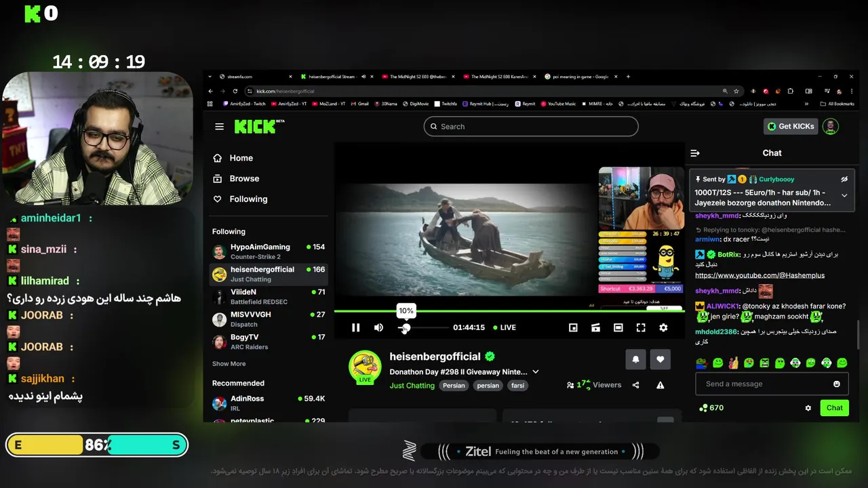Reload the page in the browser
868x488 pixels.
(235, 91)
